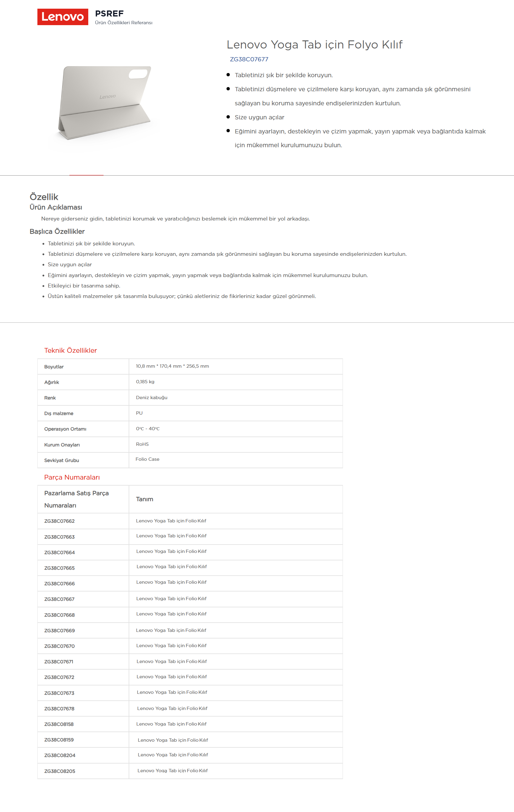This screenshot has height=812, width=514.
Task: Click part number ZG38C07662
Action: pyautogui.click(x=59, y=521)
